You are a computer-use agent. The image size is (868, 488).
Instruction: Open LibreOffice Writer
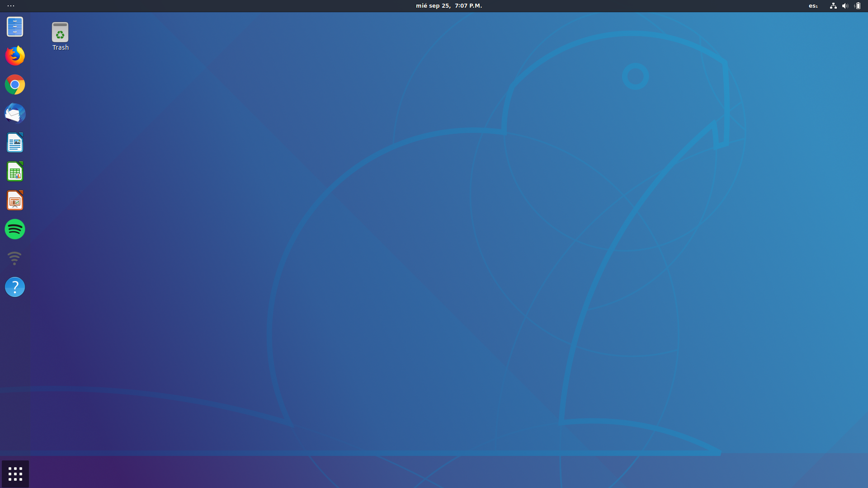pyautogui.click(x=15, y=142)
